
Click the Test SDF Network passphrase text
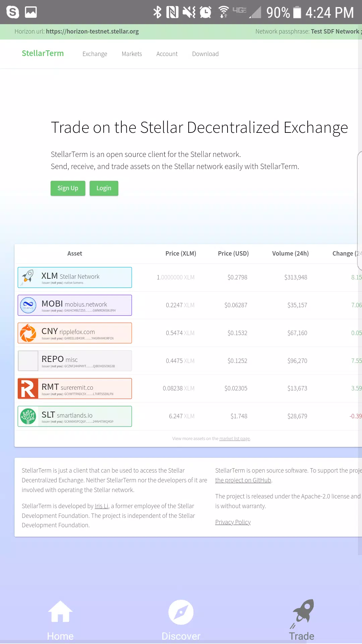[x=335, y=32]
